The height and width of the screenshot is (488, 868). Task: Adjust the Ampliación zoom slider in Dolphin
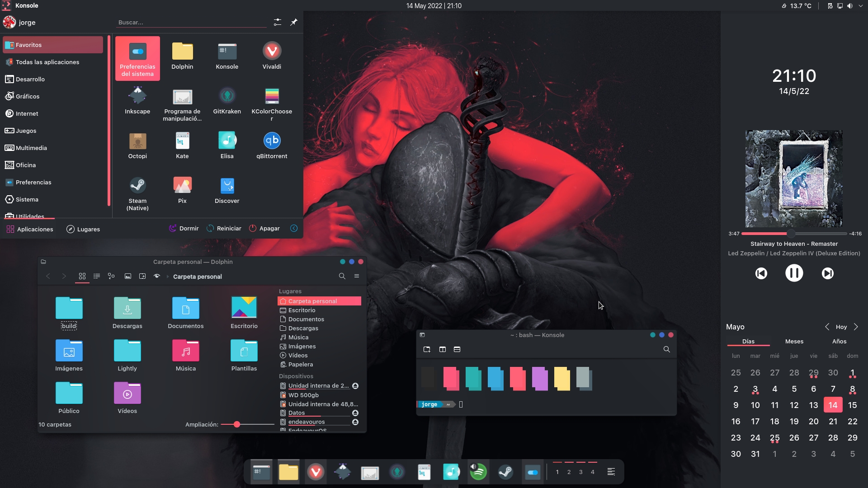[x=247, y=425]
